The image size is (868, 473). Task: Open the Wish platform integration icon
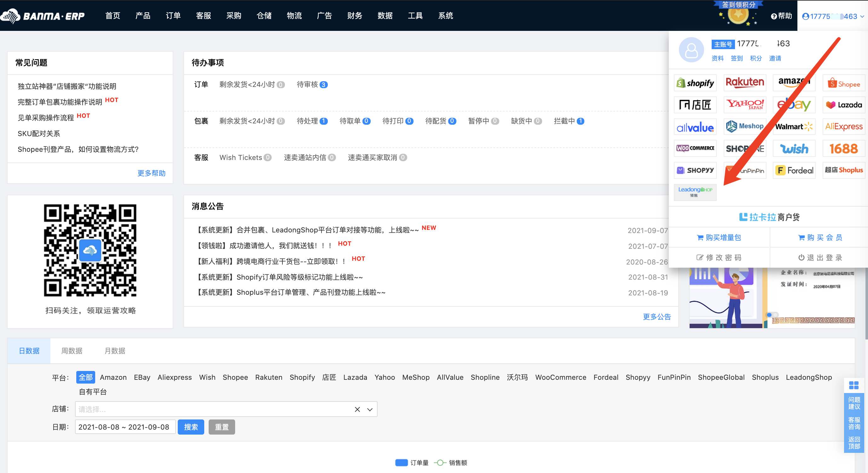click(x=794, y=148)
